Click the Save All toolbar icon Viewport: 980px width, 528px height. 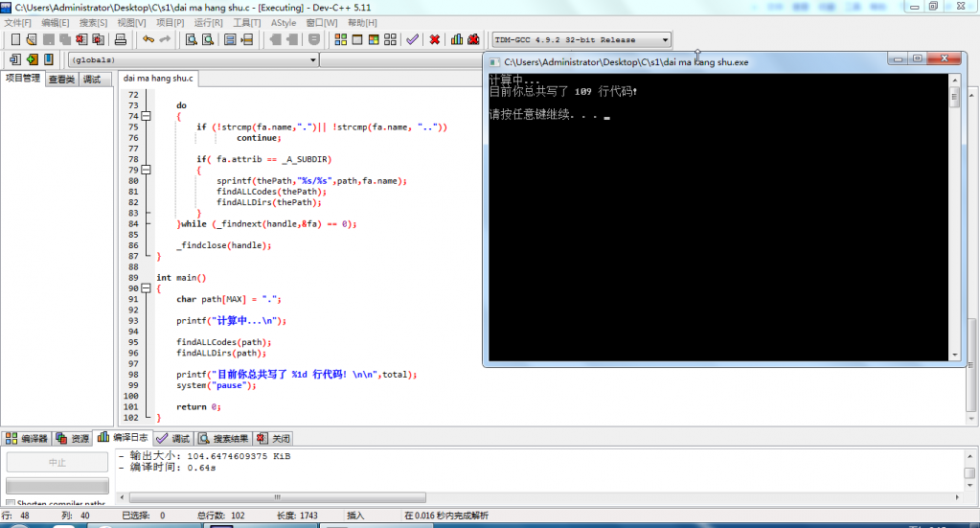click(x=64, y=39)
